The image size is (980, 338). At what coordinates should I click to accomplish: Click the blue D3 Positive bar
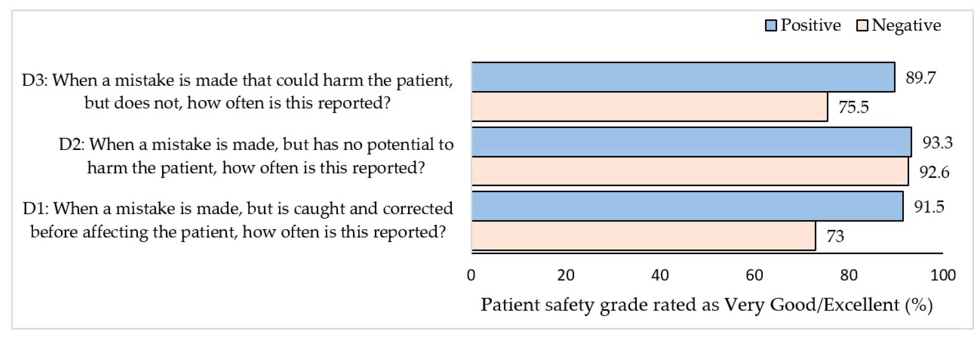point(683,77)
